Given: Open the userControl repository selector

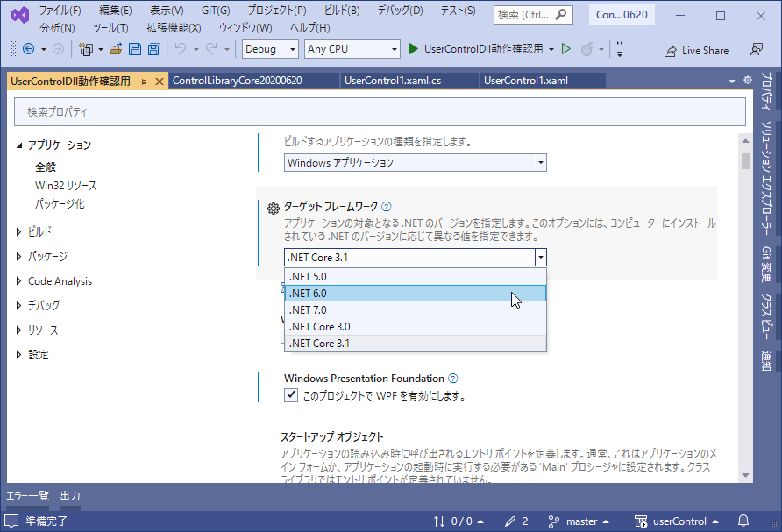Looking at the screenshot, I should click(x=676, y=521).
